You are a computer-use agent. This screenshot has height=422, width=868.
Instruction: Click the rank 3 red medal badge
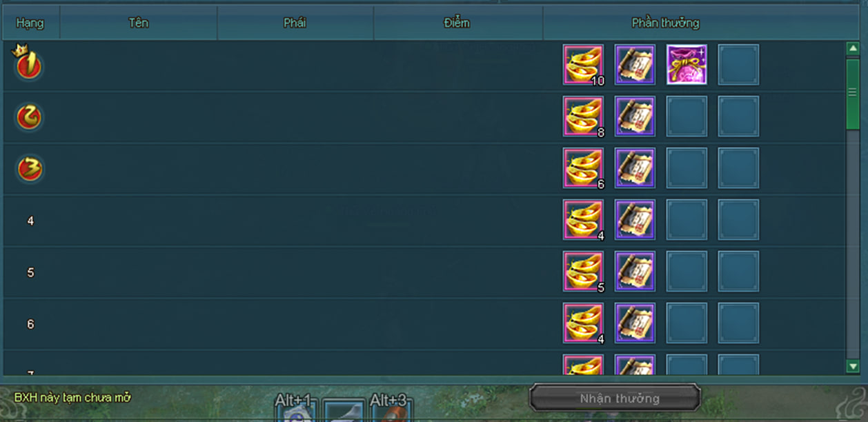(x=30, y=169)
